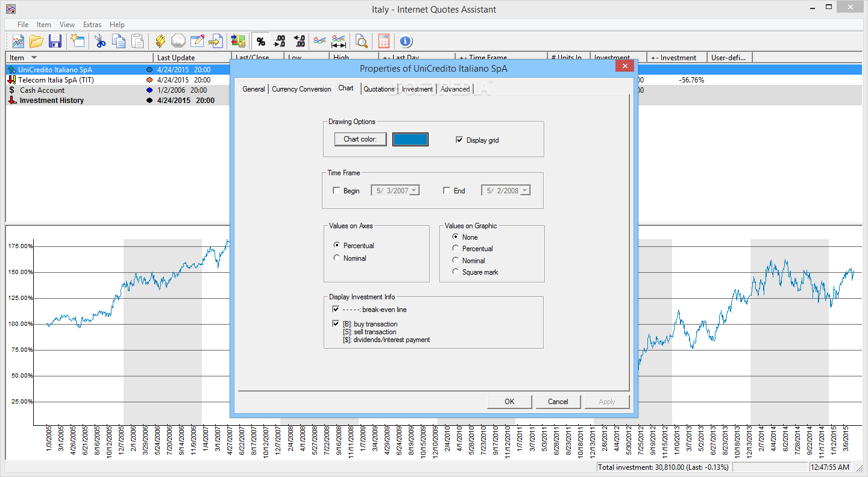Click the UniCredito row's up-arrow icon
The image size is (868, 477).
(x=11, y=70)
